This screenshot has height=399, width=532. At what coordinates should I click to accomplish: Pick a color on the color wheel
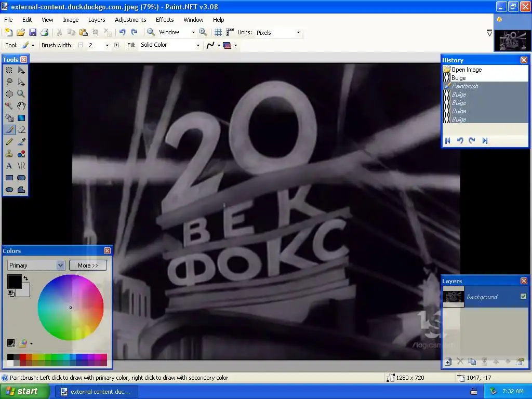point(71,308)
